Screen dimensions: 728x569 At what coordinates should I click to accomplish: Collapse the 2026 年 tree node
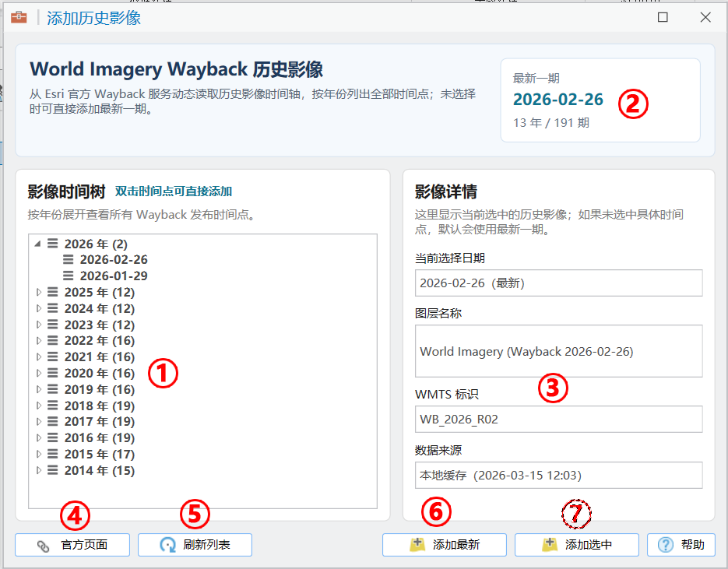(x=38, y=244)
